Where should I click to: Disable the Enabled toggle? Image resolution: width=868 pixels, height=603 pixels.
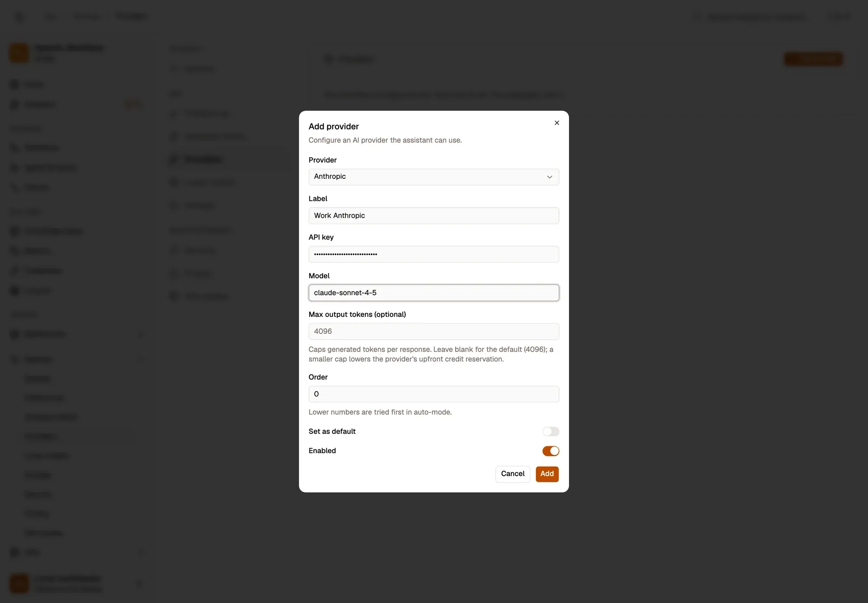click(550, 451)
